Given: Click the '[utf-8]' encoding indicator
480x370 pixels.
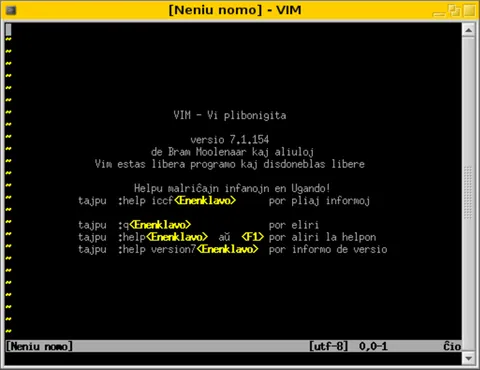Looking at the screenshot, I should (329, 346).
